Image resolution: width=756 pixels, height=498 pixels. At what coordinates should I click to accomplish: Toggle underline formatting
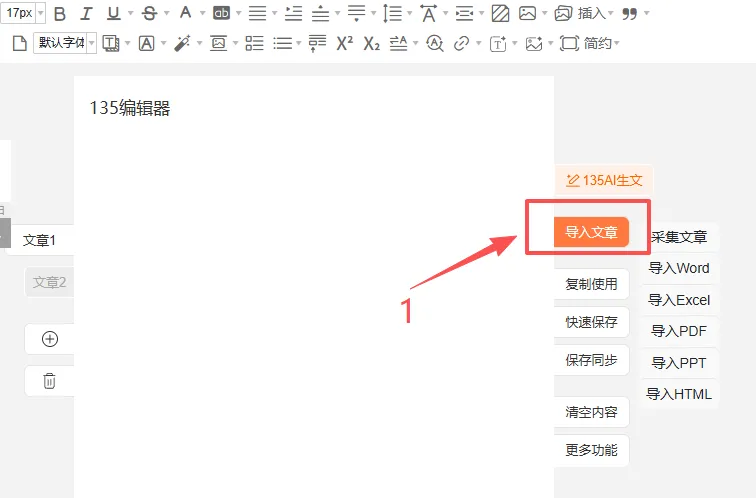click(113, 13)
